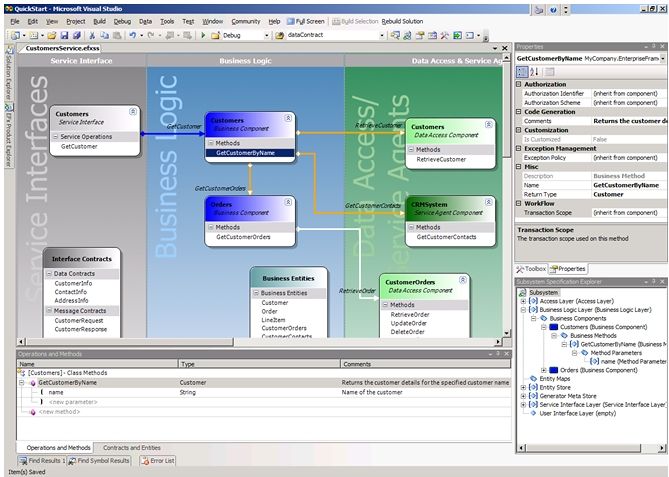
Task: Switch to the Toolbox tab
Action: pyautogui.click(x=531, y=269)
